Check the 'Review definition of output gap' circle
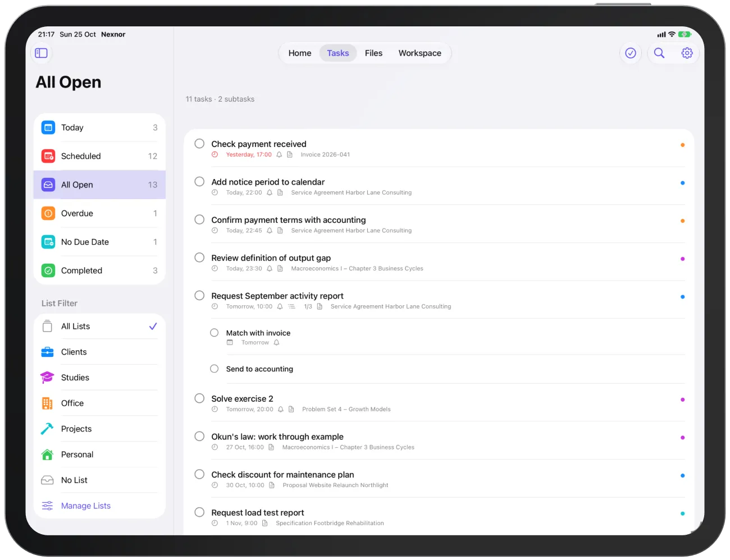 [x=199, y=258]
